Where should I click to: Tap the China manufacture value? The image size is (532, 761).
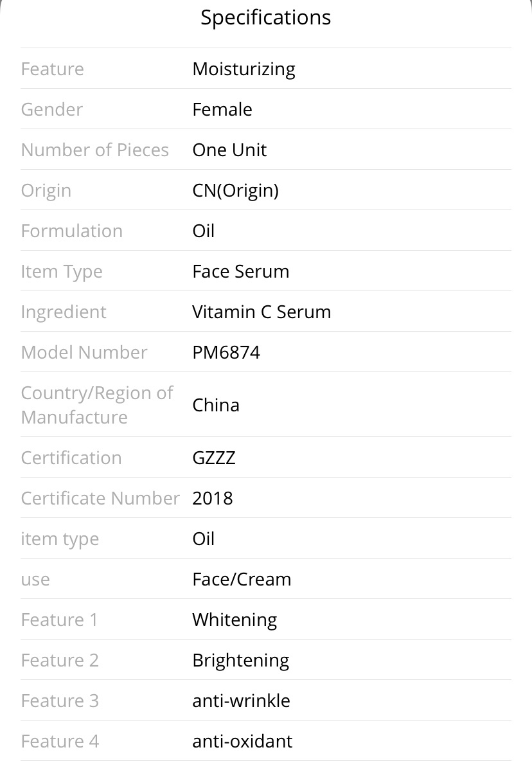(x=216, y=406)
